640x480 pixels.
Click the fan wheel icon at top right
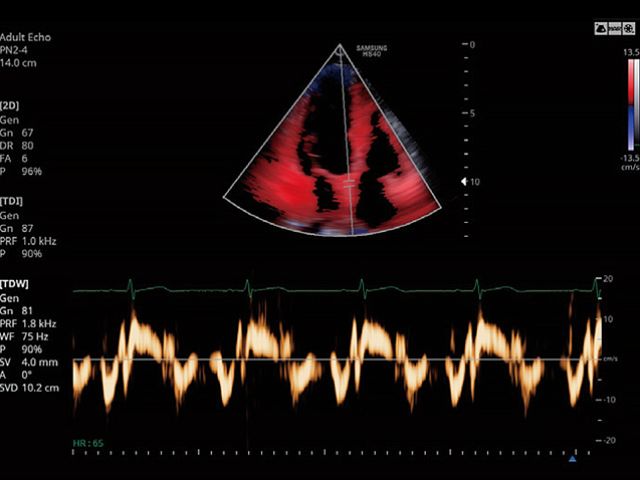[629, 30]
